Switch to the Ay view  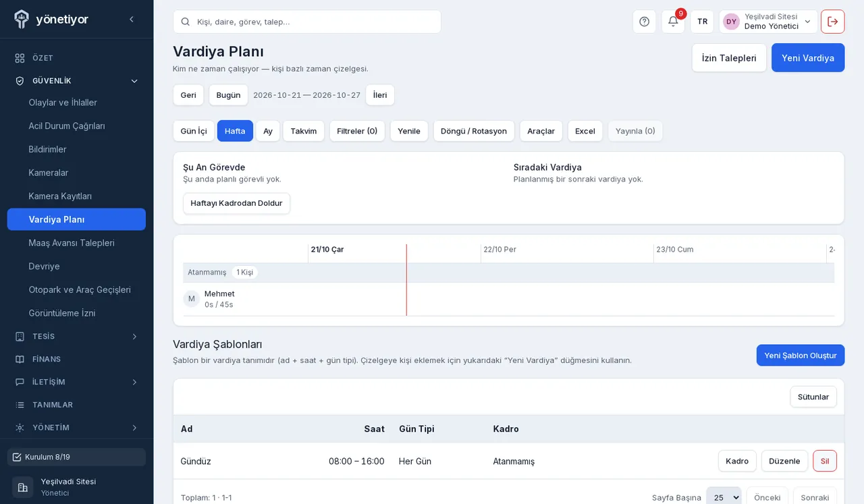pyautogui.click(x=268, y=131)
